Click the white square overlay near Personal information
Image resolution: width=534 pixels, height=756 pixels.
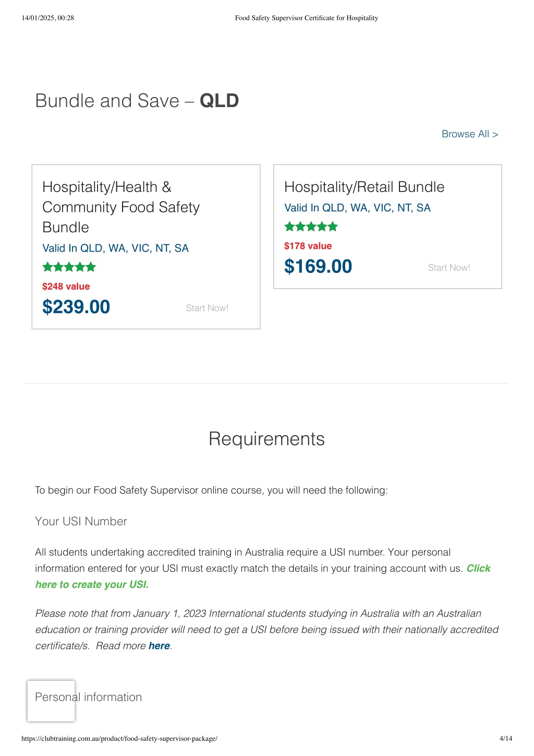pyautogui.click(x=51, y=701)
